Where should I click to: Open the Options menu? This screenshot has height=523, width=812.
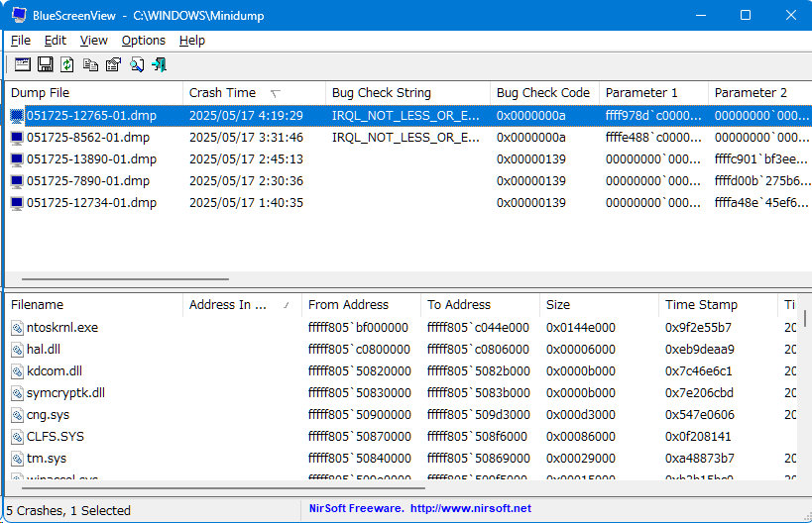pyautogui.click(x=144, y=41)
